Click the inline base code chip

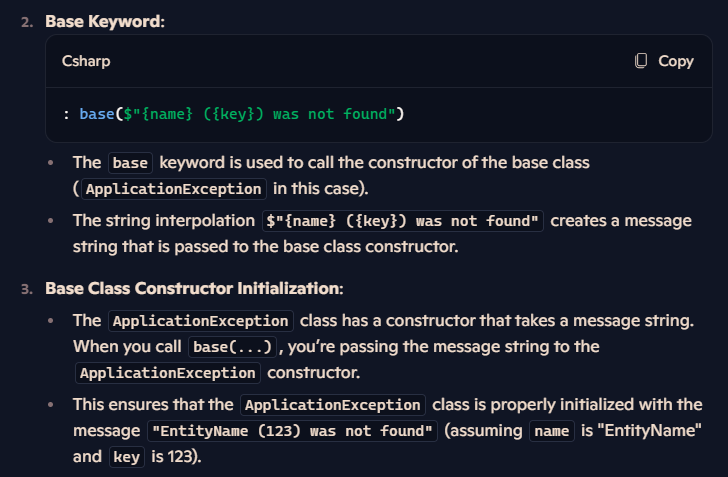(x=130, y=163)
